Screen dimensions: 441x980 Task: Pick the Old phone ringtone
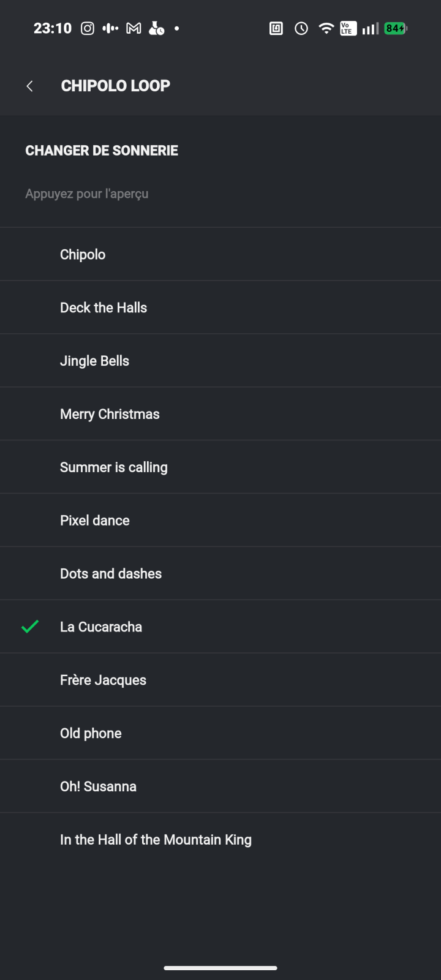click(x=91, y=733)
